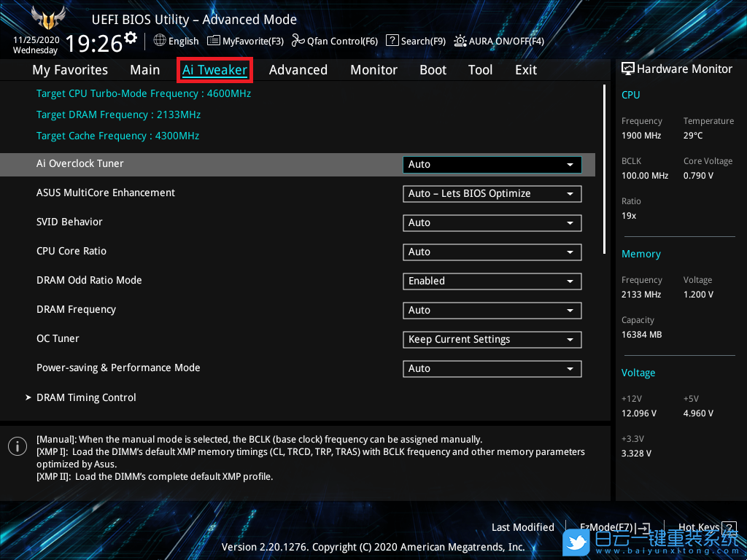
Task: Open MyFavorite(F3) list icon
Action: [214, 41]
